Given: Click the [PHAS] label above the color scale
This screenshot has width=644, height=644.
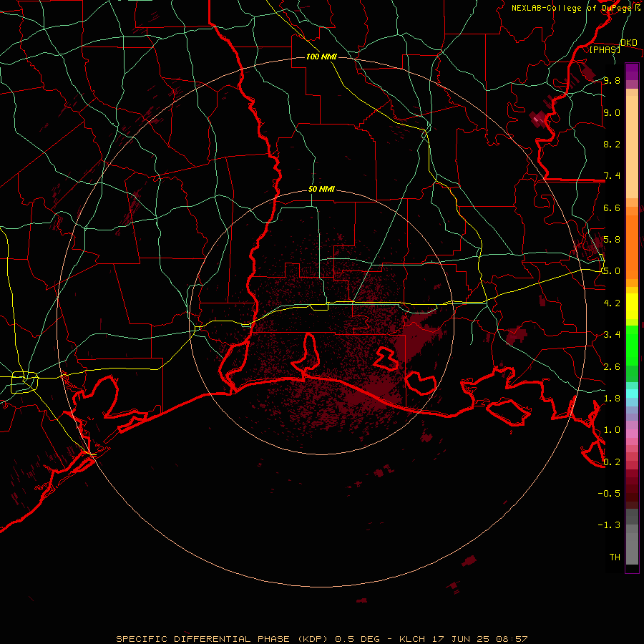Looking at the screenshot, I should (605, 49).
